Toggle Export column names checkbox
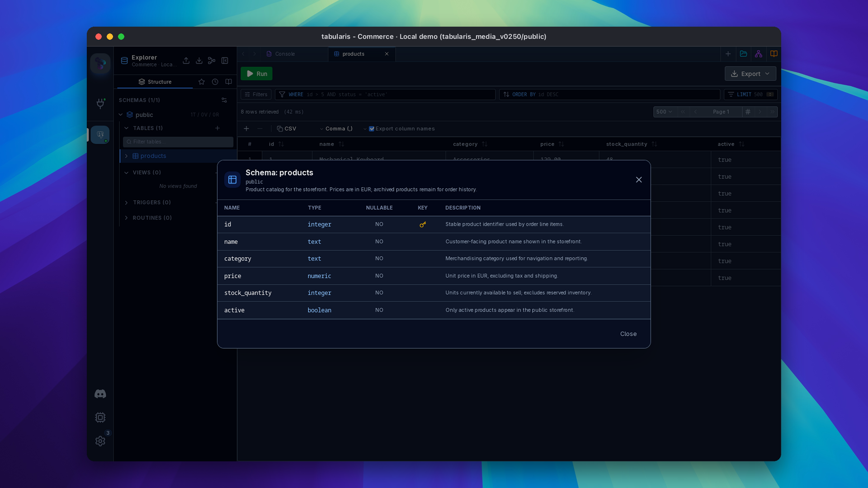868x488 pixels. [x=372, y=129]
